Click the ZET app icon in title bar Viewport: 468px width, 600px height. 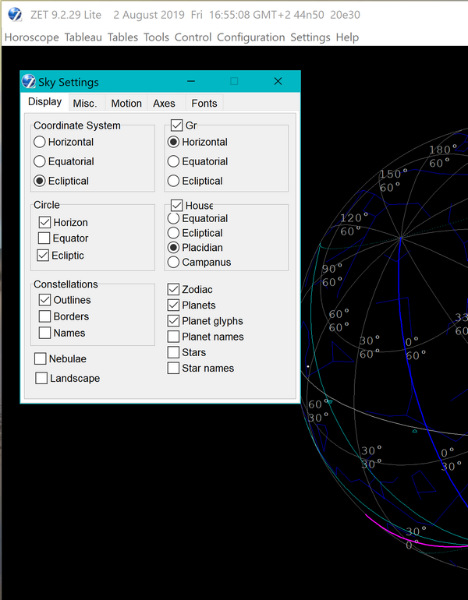[15, 15]
